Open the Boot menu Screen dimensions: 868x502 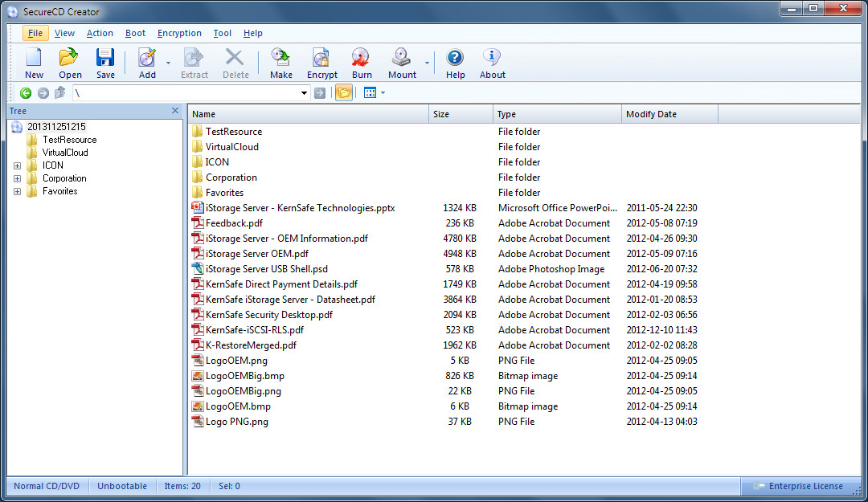[135, 33]
